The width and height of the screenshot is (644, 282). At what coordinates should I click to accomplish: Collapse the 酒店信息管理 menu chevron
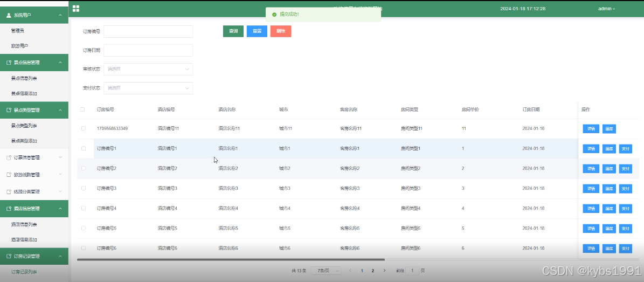pos(60,209)
